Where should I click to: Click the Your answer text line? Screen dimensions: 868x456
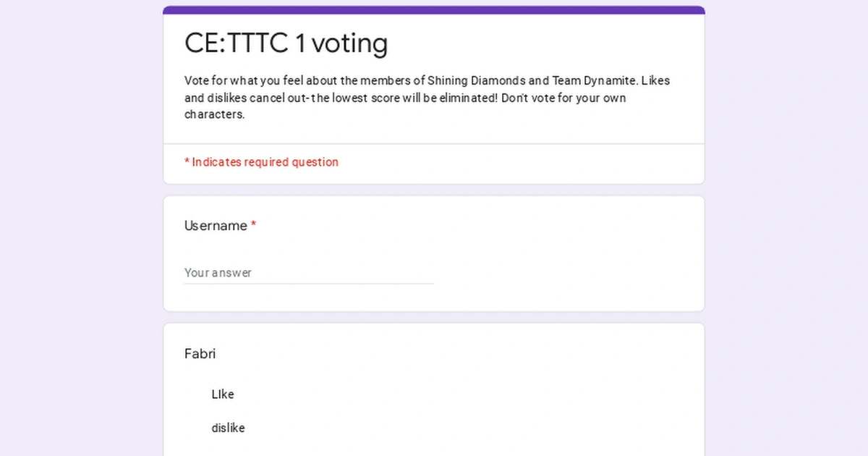point(218,273)
